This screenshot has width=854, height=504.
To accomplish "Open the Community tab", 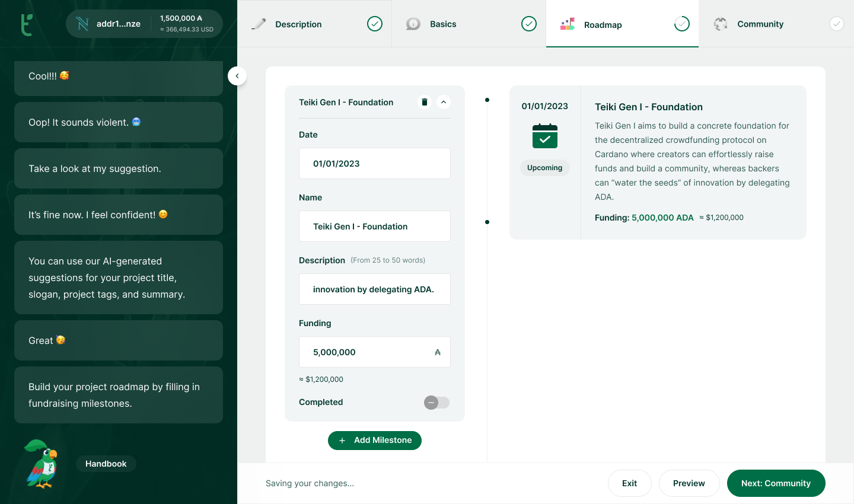I will tap(760, 24).
